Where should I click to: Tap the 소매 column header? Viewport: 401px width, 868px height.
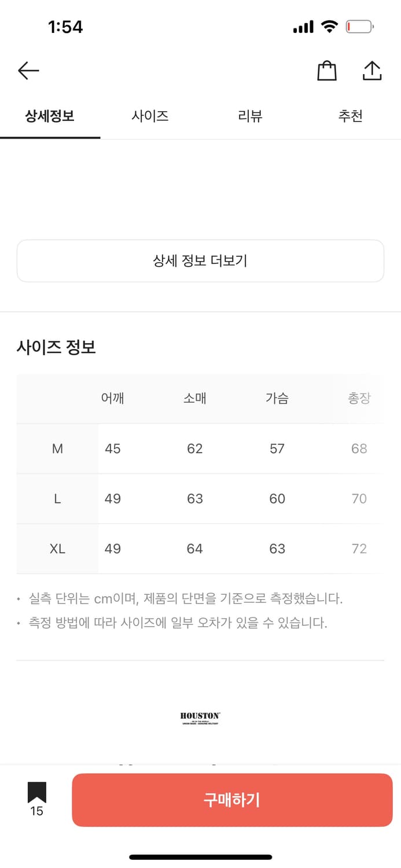[195, 398]
